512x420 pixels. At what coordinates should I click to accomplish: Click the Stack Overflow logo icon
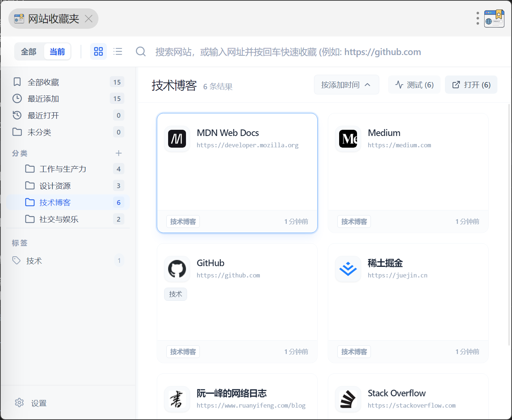pos(348,399)
